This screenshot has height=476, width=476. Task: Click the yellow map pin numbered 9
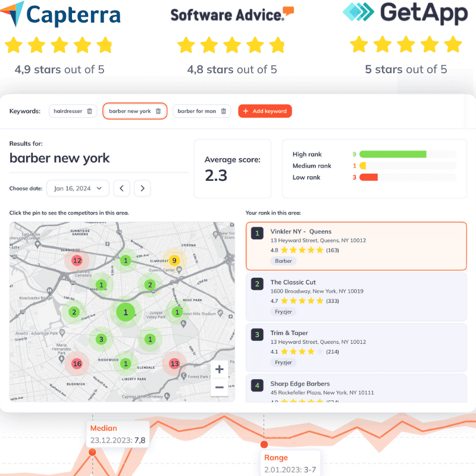click(174, 261)
